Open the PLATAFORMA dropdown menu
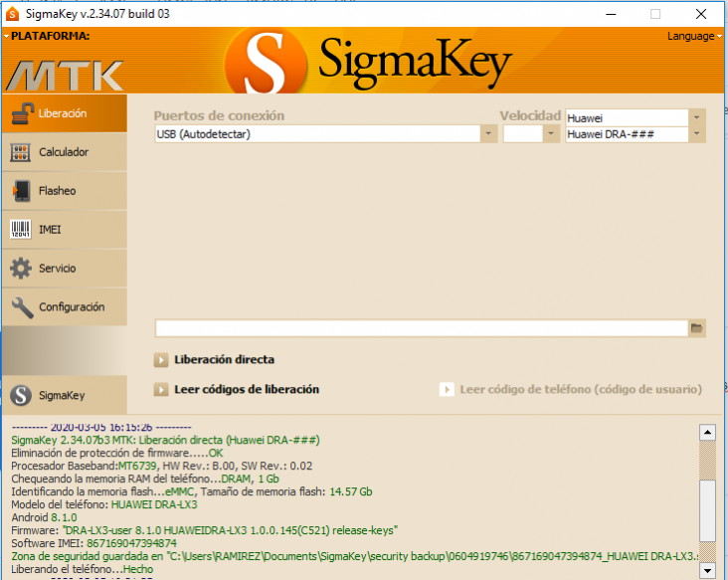The image size is (728, 580). [47, 36]
